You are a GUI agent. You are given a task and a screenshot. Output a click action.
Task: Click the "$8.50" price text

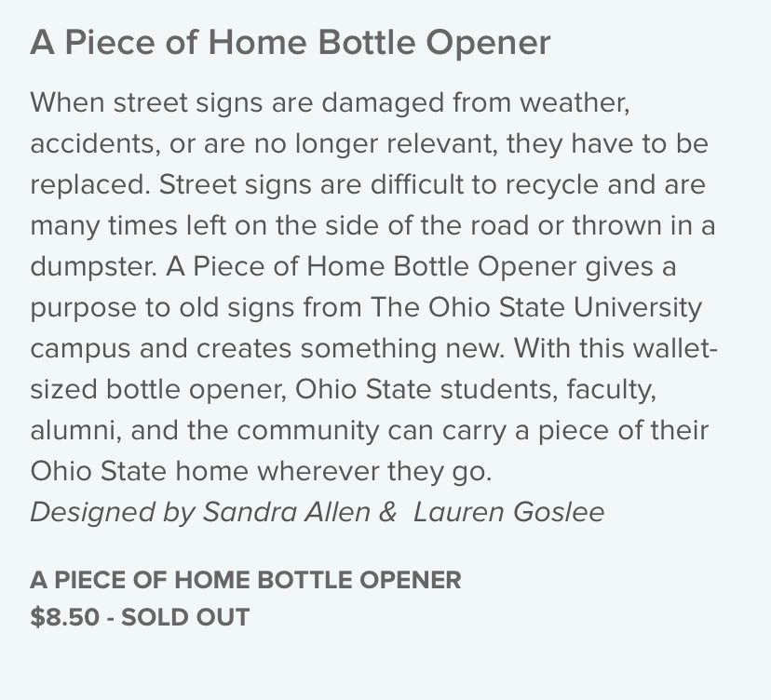(x=64, y=617)
